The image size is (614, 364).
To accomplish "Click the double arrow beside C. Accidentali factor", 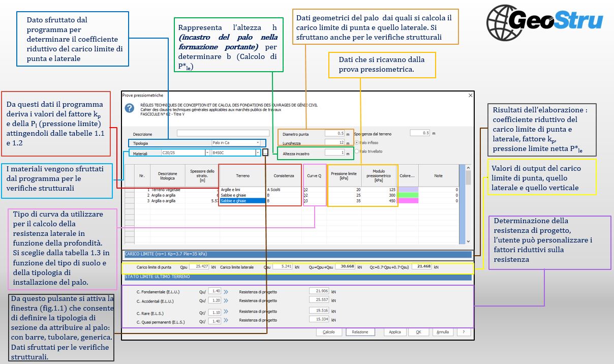I will click(226, 300).
